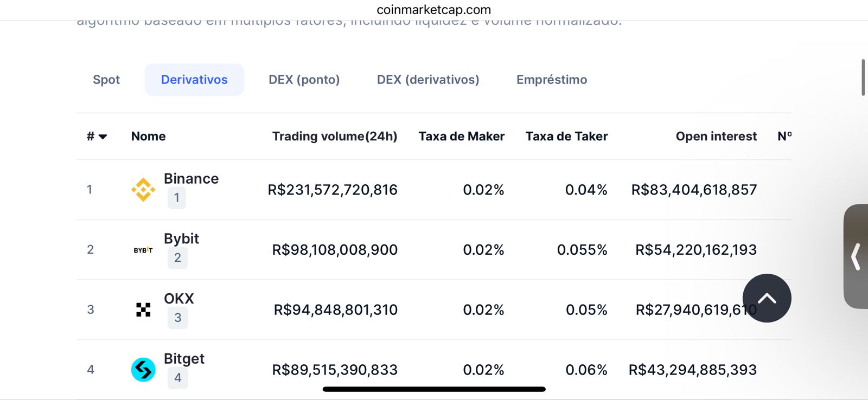868x400 pixels.
Task: Click the Bybit exchange logo
Action: pyautogui.click(x=143, y=250)
